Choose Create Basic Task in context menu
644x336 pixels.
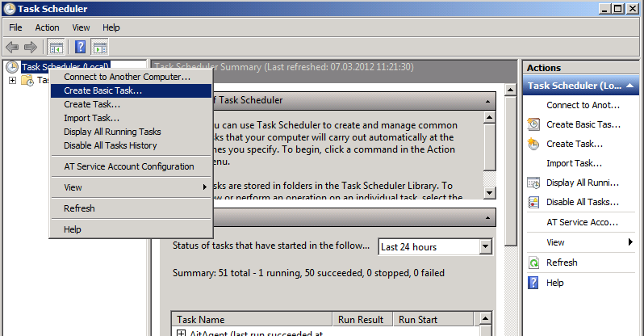(x=102, y=90)
